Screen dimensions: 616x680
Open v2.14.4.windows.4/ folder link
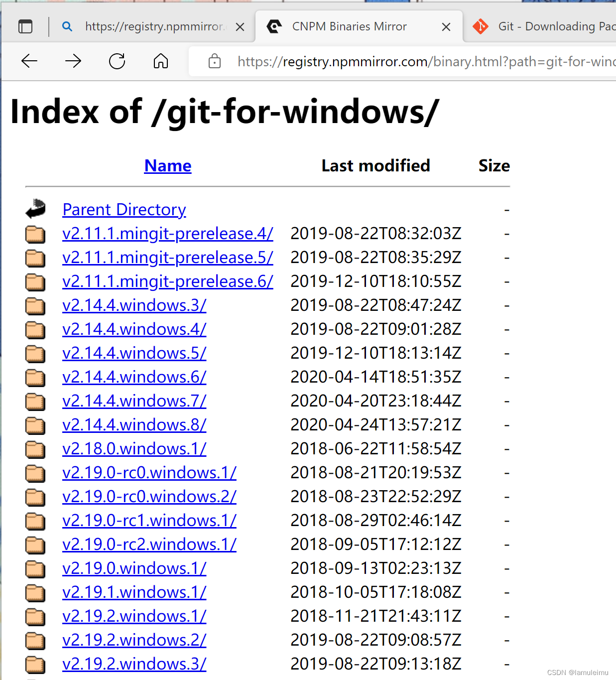(x=134, y=329)
